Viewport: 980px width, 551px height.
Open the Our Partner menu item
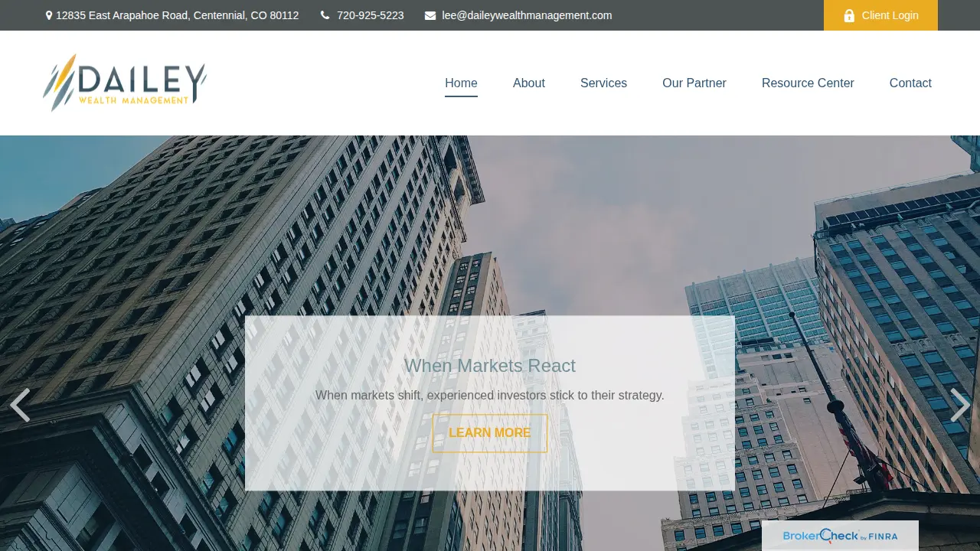(694, 83)
